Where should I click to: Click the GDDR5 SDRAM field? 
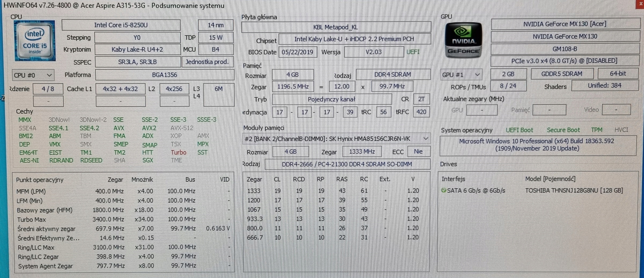(562, 74)
